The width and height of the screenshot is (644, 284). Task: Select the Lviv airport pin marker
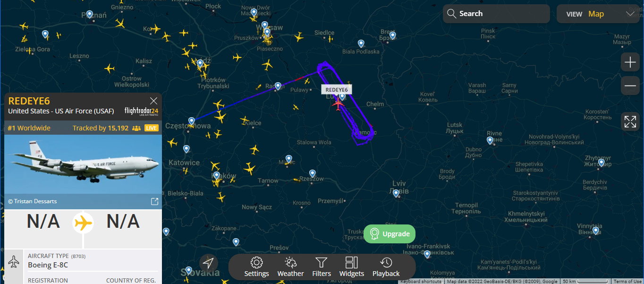coord(396,193)
